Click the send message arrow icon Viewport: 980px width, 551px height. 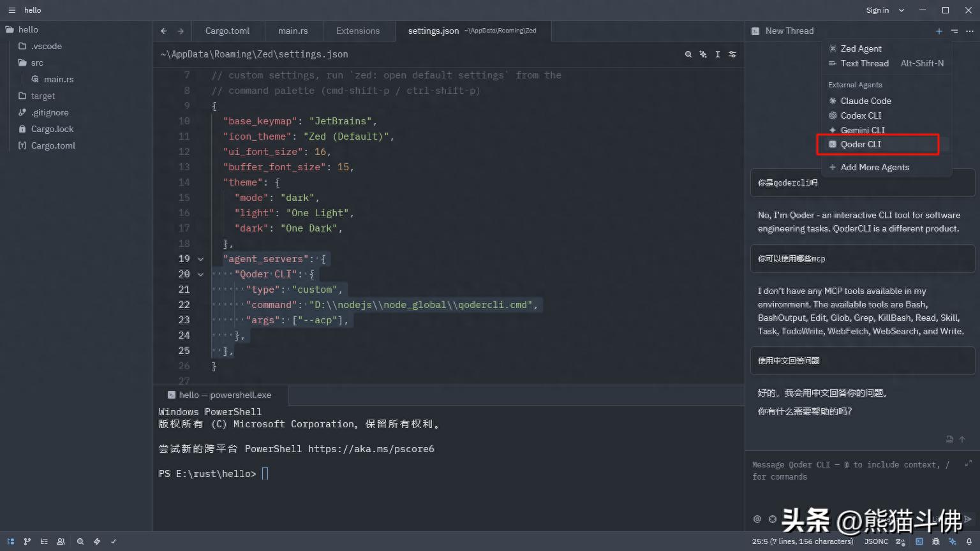click(968, 519)
